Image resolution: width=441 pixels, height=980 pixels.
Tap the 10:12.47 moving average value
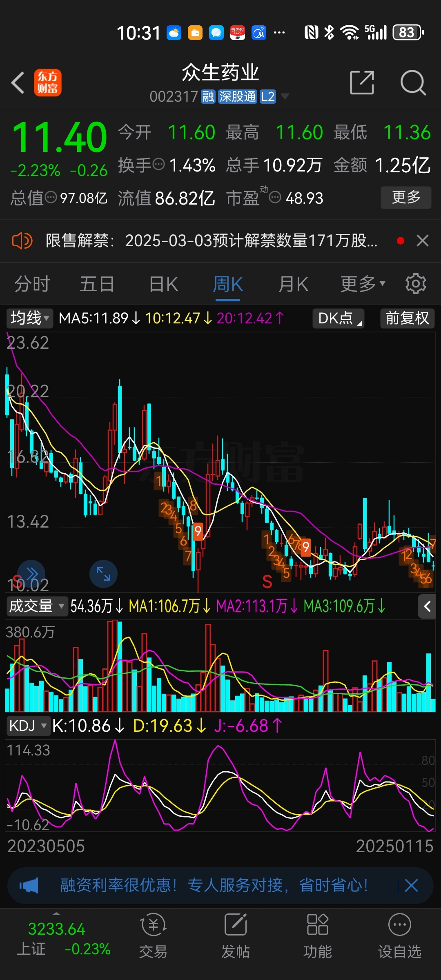click(x=179, y=318)
